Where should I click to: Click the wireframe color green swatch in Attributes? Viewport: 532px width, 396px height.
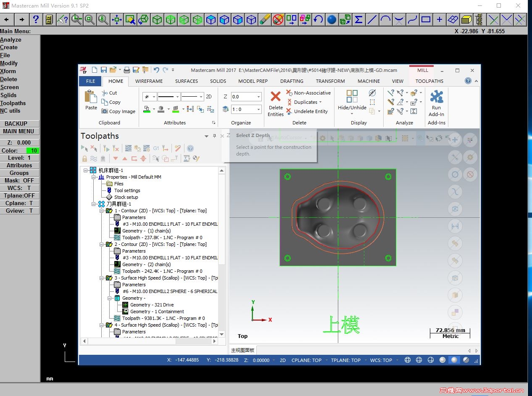147,109
